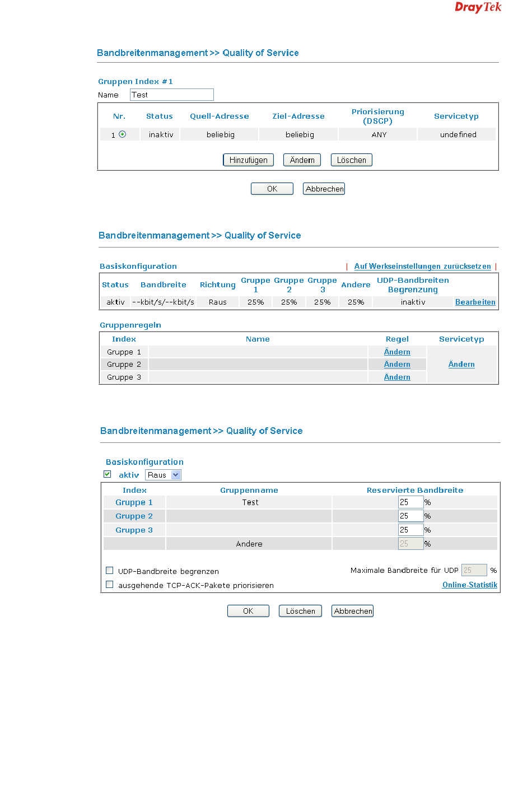Click the Ändern rule link for Gruppe 2
Viewport: 532px width, 789px height.
(x=397, y=364)
